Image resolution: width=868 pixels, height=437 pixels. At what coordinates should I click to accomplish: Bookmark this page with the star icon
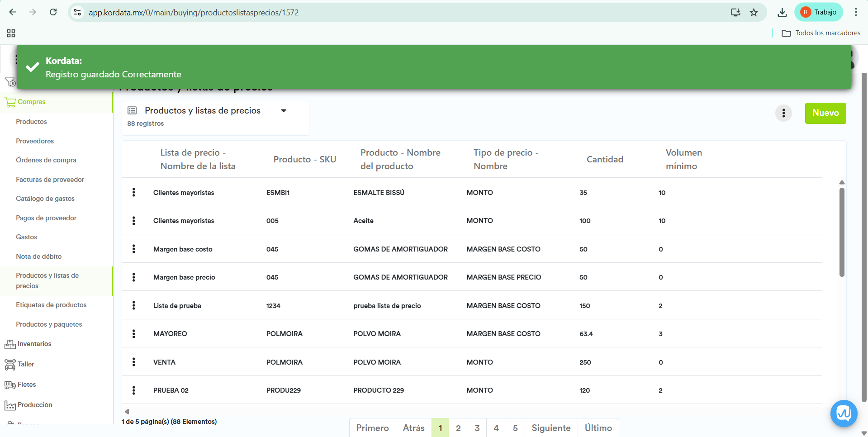[x=754, y=13]
